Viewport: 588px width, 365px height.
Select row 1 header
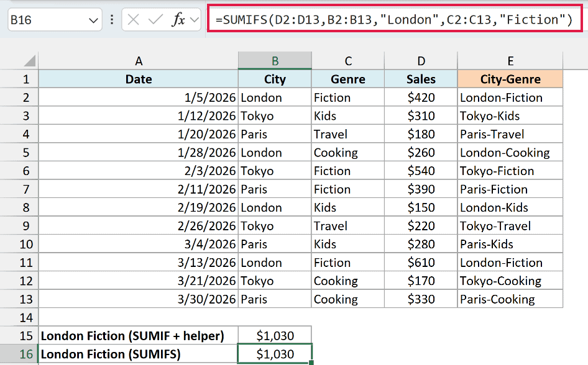point(19,79)
